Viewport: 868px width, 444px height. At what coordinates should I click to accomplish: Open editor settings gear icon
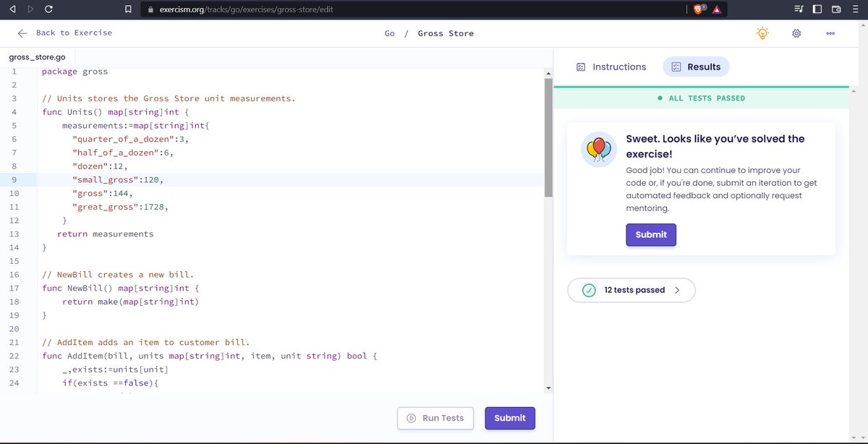796,33
